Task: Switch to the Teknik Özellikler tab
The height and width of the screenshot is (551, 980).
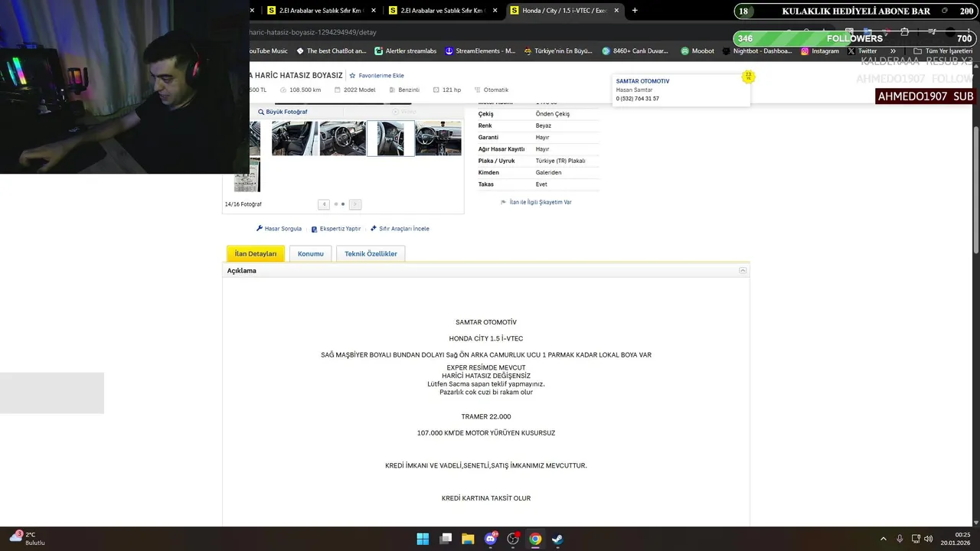Action: (371, 253)
